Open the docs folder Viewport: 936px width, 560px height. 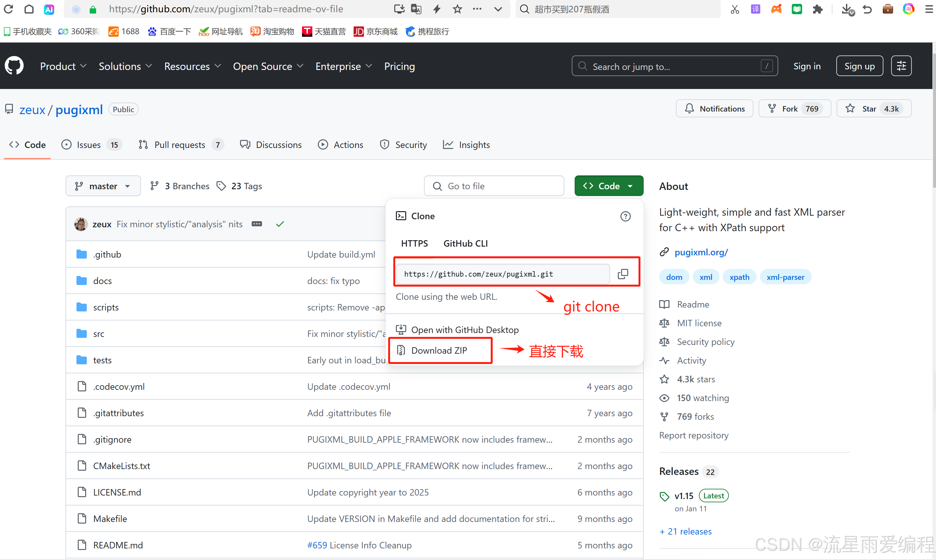pyautogui.click(x=102, y=281)
